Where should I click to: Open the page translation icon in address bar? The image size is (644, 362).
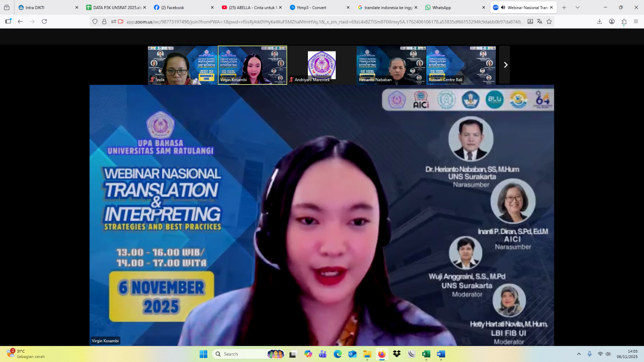coord(539,21)
